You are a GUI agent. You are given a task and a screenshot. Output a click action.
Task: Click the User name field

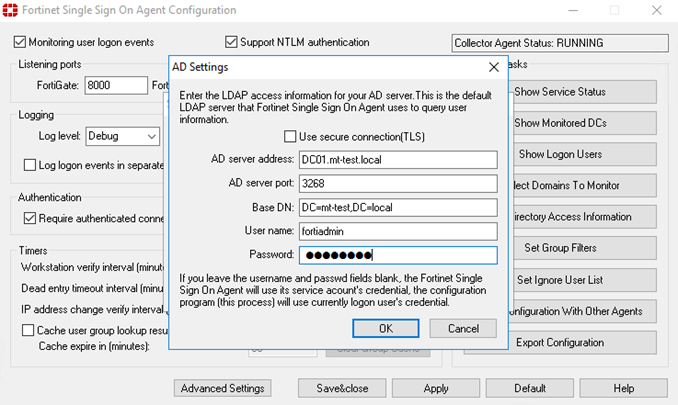pyautogui.click(x=397, y=231)
